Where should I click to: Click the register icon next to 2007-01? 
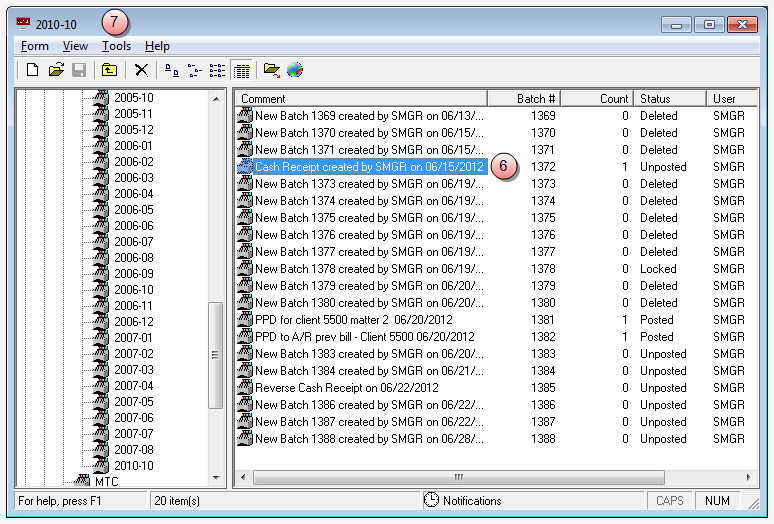101,337
